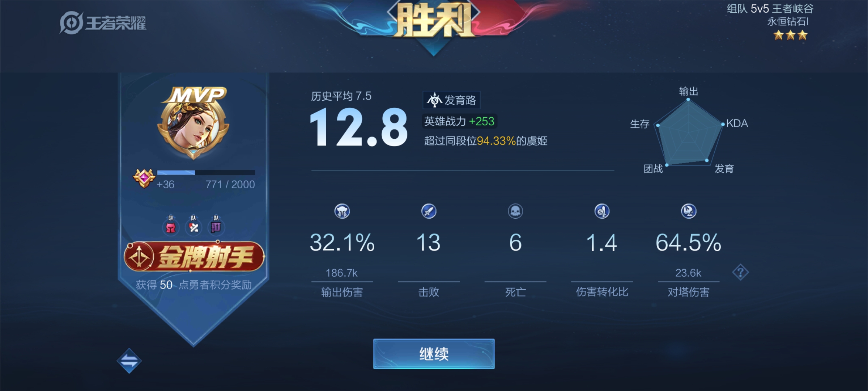Tap the diamond rank emblem icon
868x391 pixels.
(144, 178)
